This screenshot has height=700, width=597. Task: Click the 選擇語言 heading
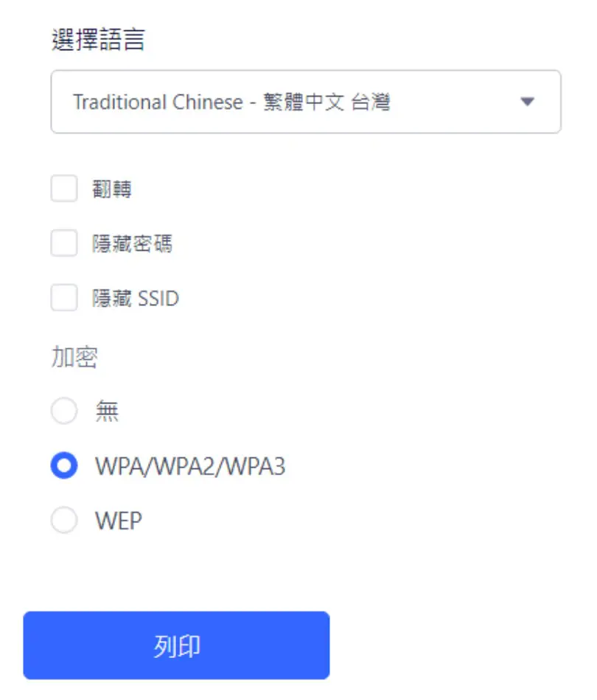[x=98, y=40]
